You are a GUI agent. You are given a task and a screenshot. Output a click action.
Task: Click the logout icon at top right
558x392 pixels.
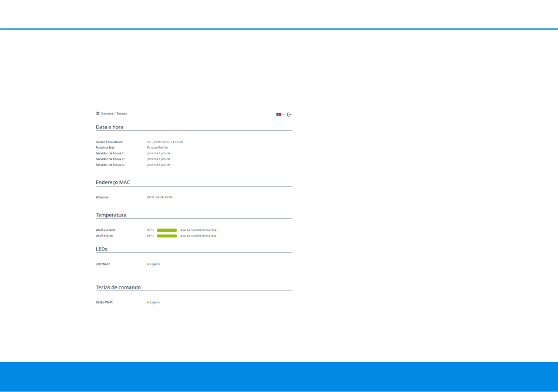tap(290, 114)
